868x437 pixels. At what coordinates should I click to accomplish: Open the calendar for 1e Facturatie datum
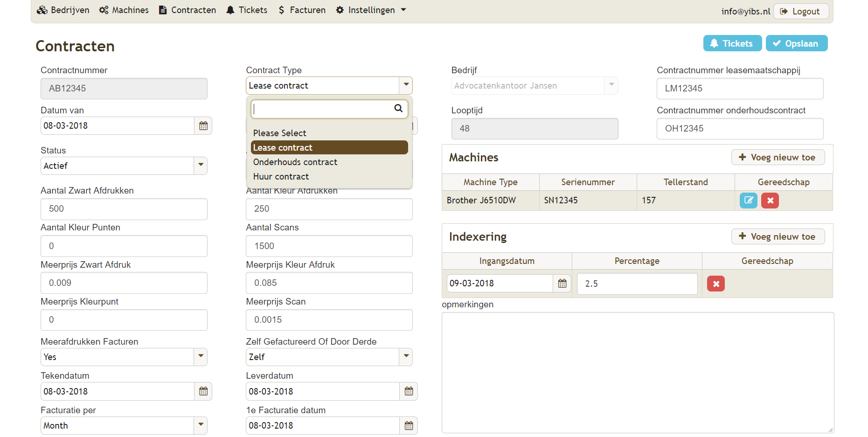(408, 425)
